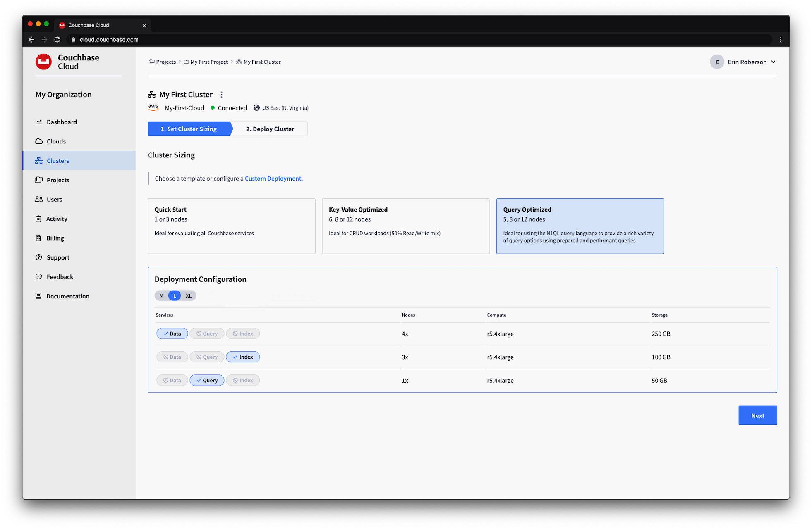The width and height of the screenshot is (812, 529).
Task: Toggle the Data service in first row
Action: 172,334
